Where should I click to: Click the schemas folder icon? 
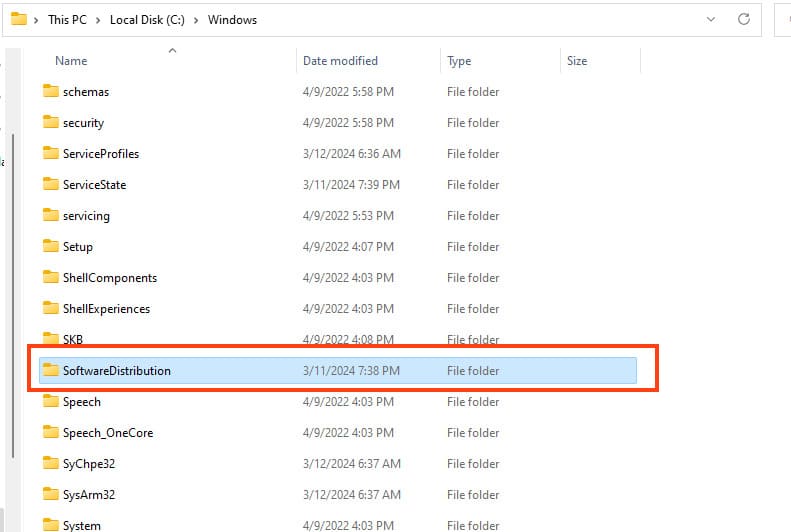point(51,91)
